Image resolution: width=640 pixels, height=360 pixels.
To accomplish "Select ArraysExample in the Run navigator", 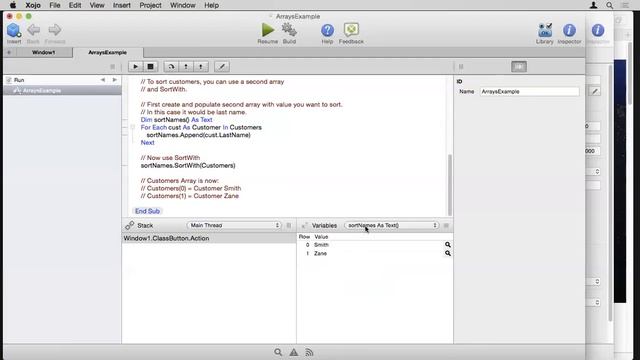I will (62, 91).
